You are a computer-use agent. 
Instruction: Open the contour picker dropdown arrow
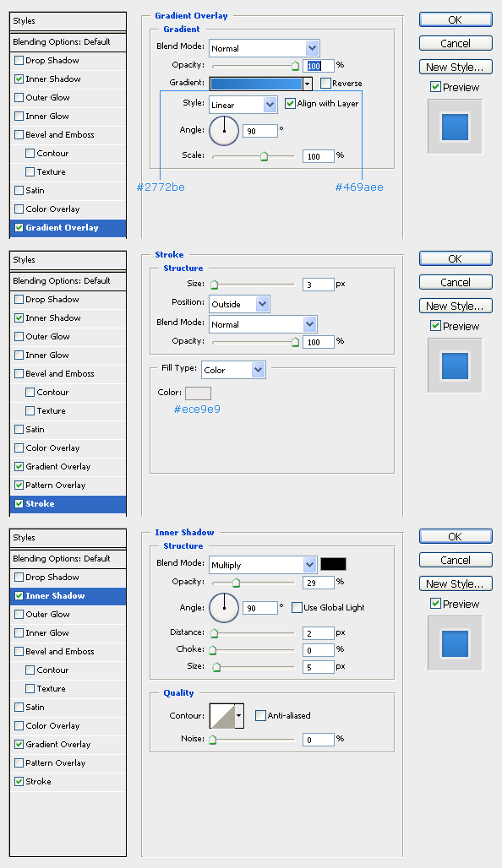point(239,716)
